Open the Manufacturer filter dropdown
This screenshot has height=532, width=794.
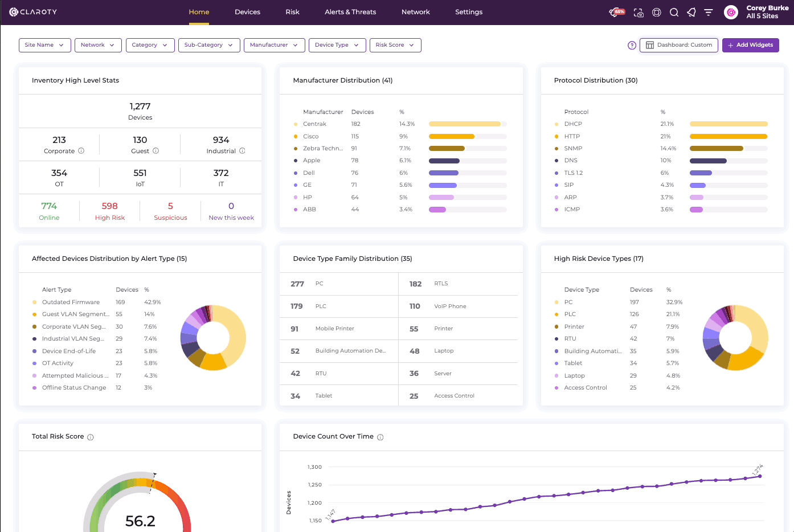(275, 45)
